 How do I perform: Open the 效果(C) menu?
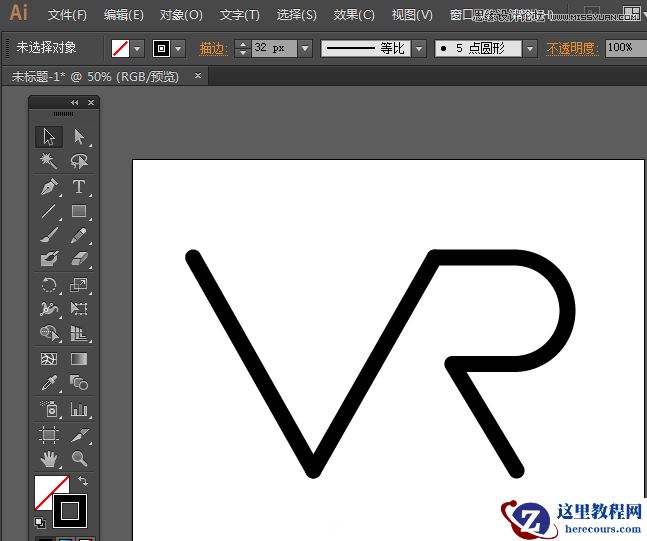tap(354, 15)
